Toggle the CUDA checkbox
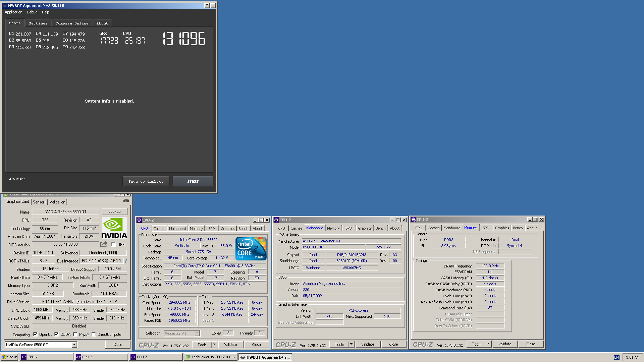 point(56,335)
